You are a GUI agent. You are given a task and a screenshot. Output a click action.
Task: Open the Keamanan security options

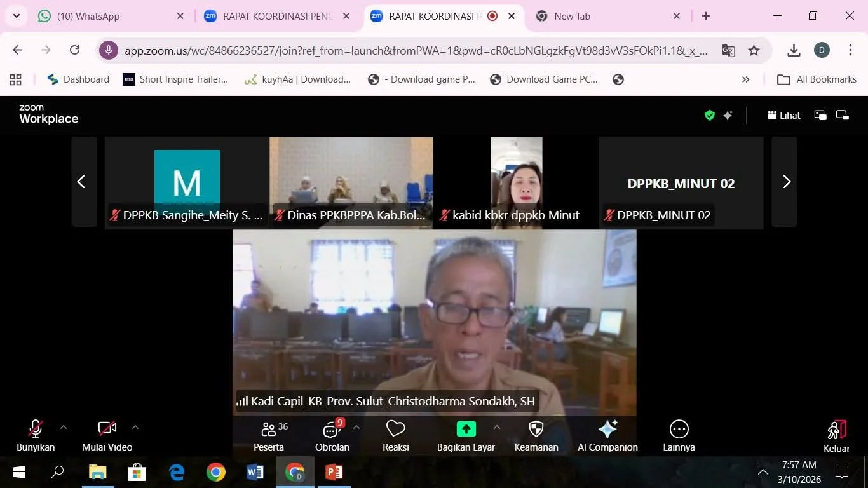[536, 436]
